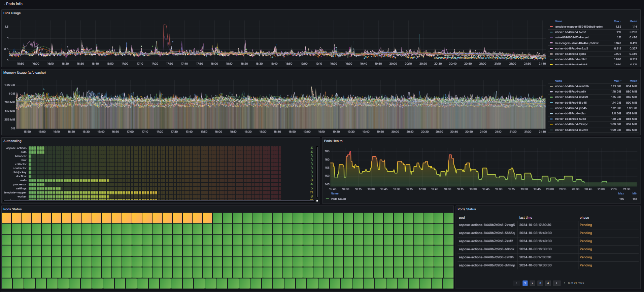Click the diskjockey row label in Autoscaling
The image size is (644, 292).
coord(20,173)
